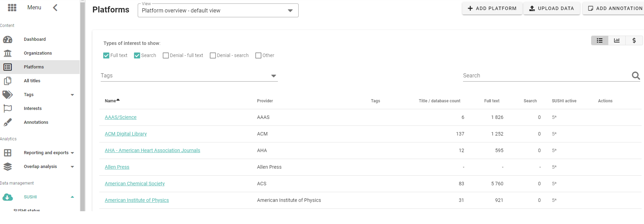Switch to the dollar cost view icon
644x224 pixels.
634,40
